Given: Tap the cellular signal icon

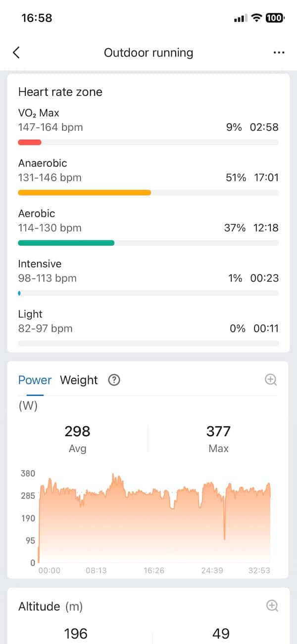Looking at the screenshot, I should 240,18.
